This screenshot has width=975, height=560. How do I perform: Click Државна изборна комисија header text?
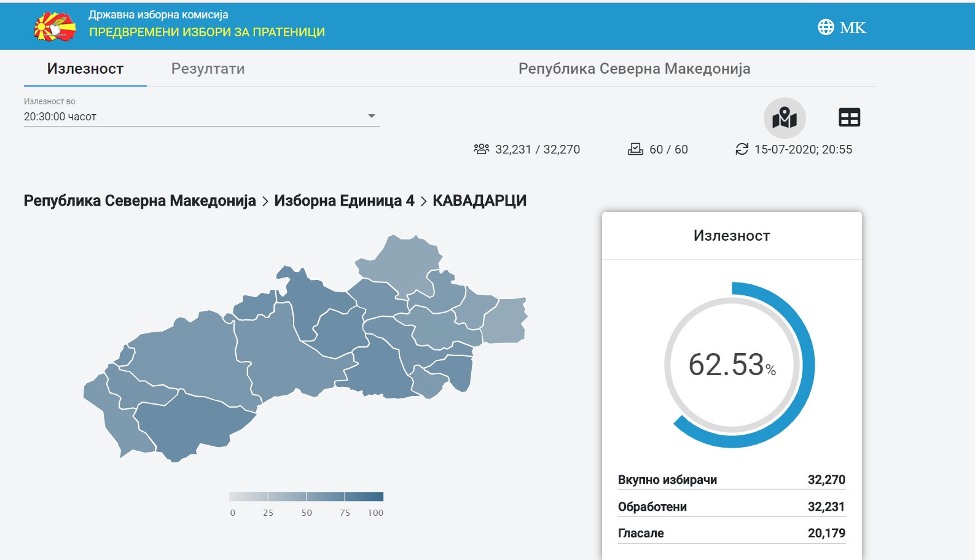pyautogui.click(x=159, y=15)
